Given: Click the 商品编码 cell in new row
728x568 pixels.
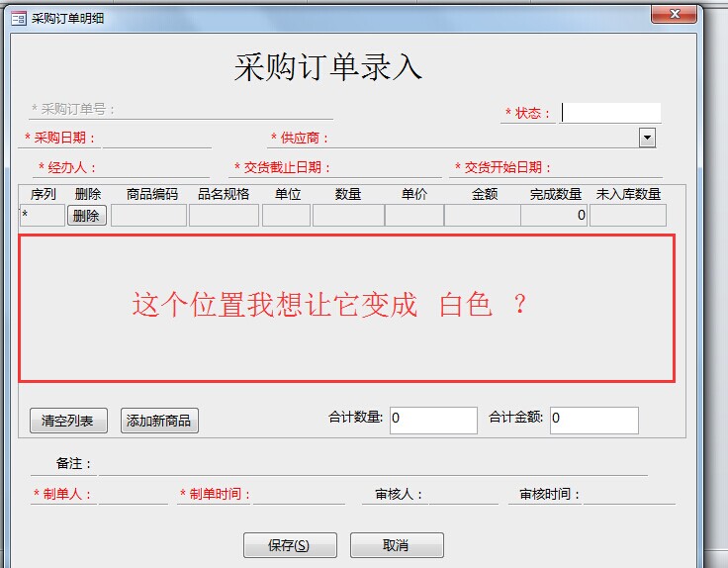Looking at the screenshot, I should pyautogui.click(x=148, y=215).
